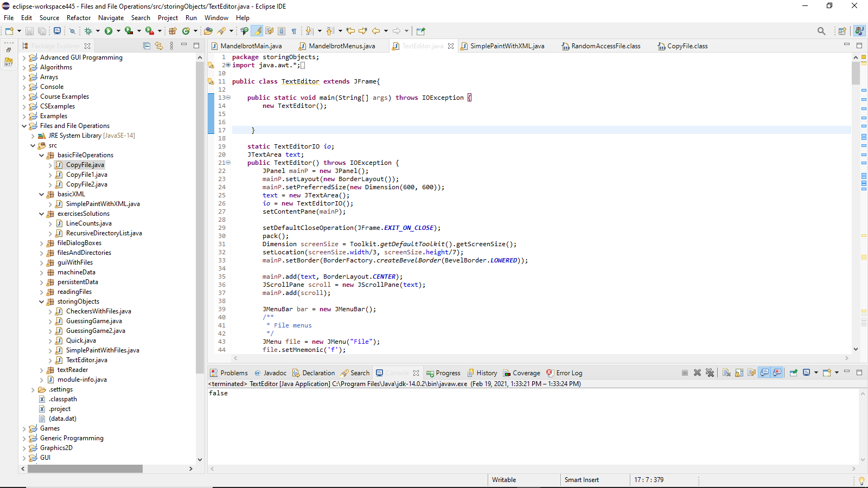Click the Debug bug icon in toolbar

(x=88, y=31)
